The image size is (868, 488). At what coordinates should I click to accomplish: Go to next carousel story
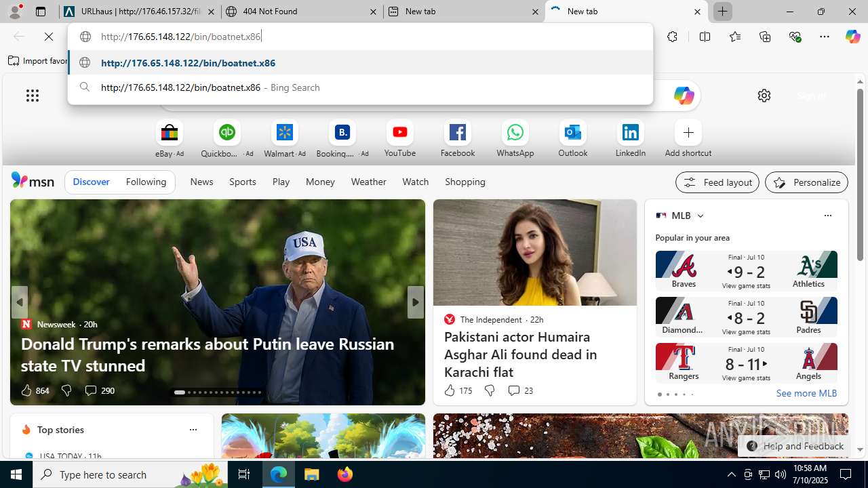[x=415, y=302]
